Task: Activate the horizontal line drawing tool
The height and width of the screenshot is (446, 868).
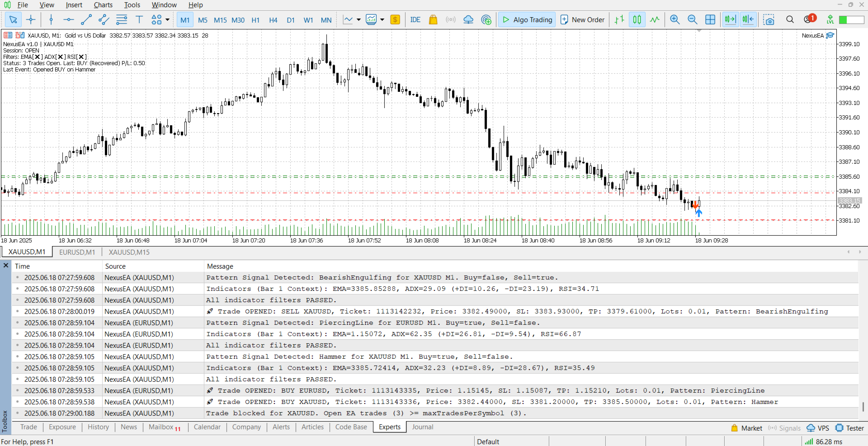Action: (68, 20)
